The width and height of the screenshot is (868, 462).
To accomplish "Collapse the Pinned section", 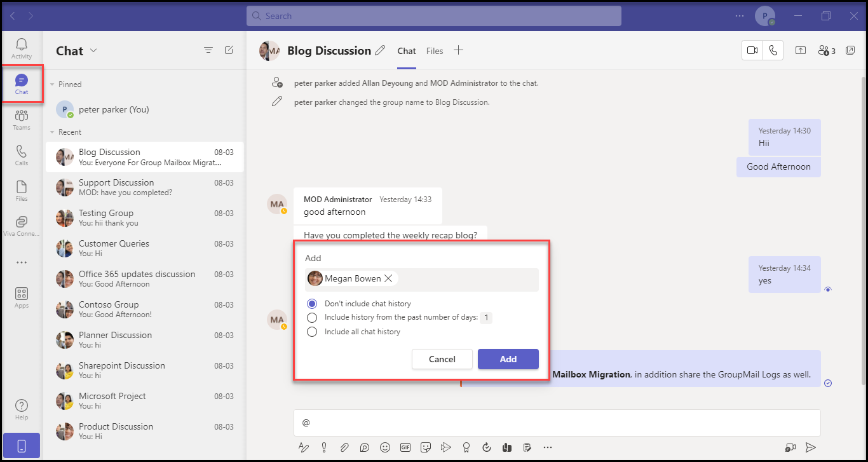I will (x=52, y=85).
